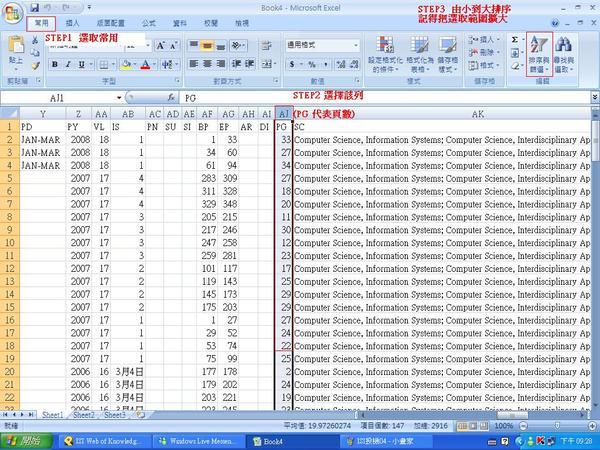Merge and center cells icon
Screen dimensions: 600x450
point(267,64)
